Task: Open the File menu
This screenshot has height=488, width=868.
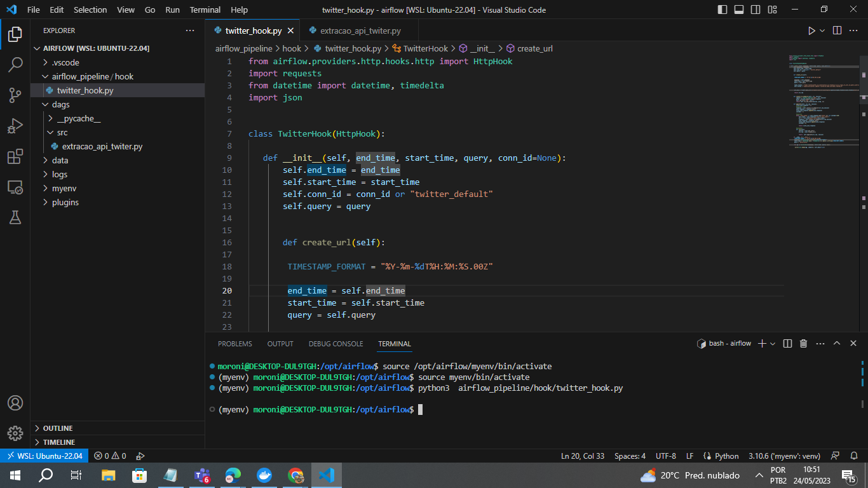Action: [x=34, y=10]
